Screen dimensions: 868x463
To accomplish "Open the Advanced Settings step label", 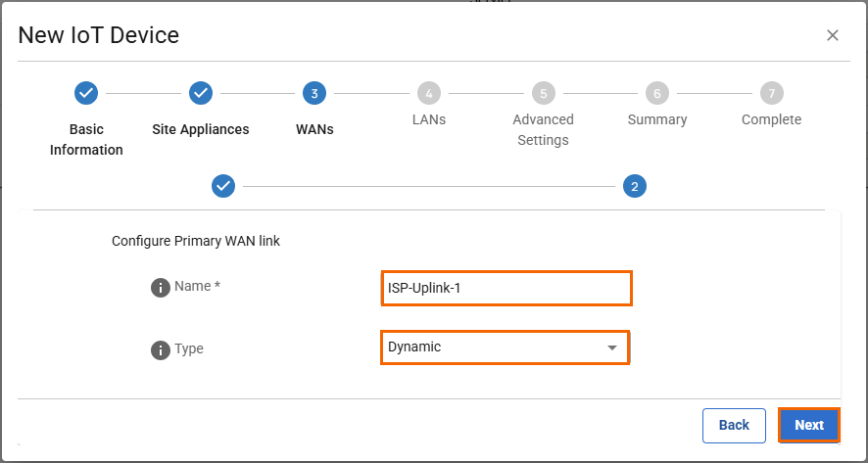I will pos(543,129).
